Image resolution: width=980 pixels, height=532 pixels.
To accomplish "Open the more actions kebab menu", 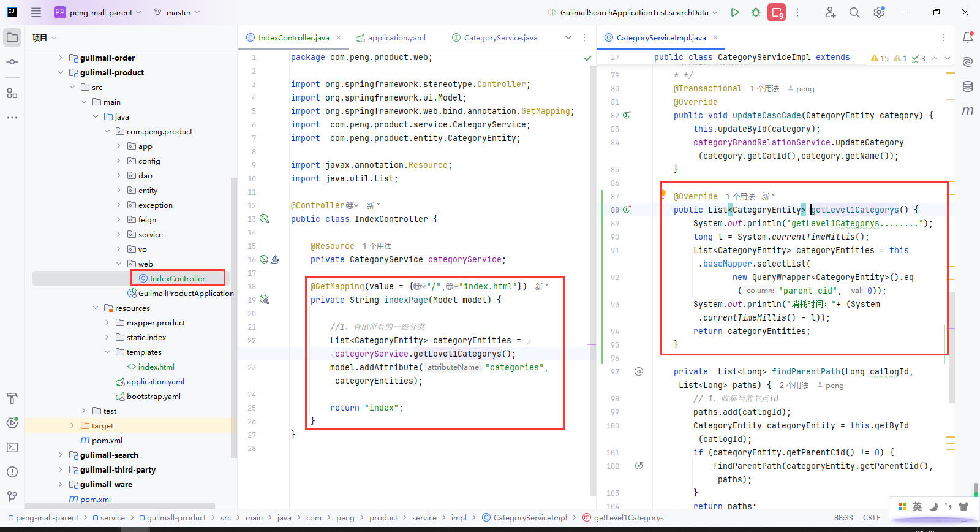I will (797, 12).
